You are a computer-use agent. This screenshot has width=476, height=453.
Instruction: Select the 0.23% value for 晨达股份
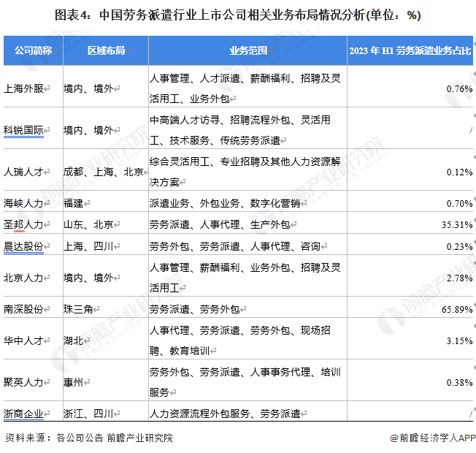coord(459,247)
